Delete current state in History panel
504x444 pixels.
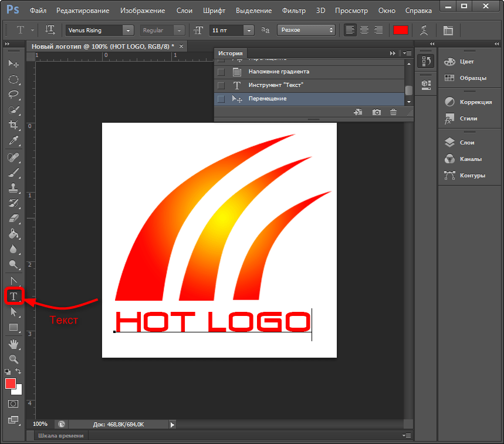(393, 112)
